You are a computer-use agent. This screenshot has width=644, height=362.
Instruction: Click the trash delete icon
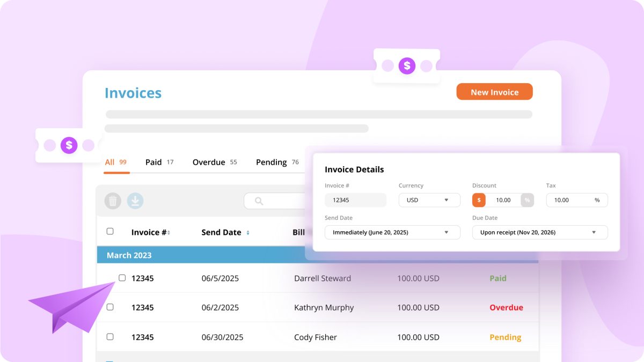click(x=113, y=201)
